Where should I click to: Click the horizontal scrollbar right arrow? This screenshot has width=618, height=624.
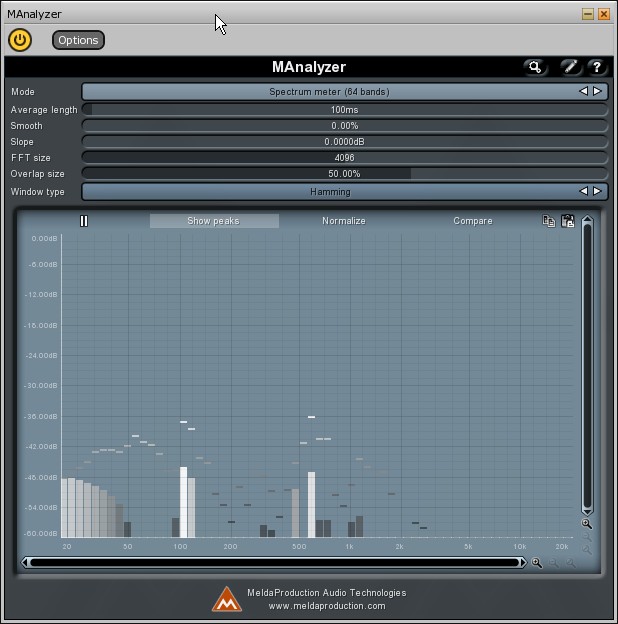click(522, 562)
